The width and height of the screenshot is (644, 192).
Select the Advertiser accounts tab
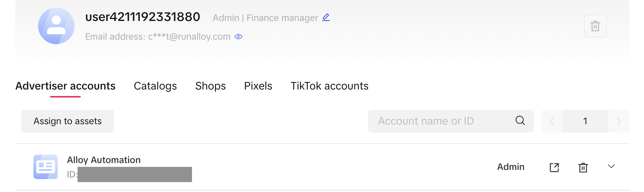[65, 86]
